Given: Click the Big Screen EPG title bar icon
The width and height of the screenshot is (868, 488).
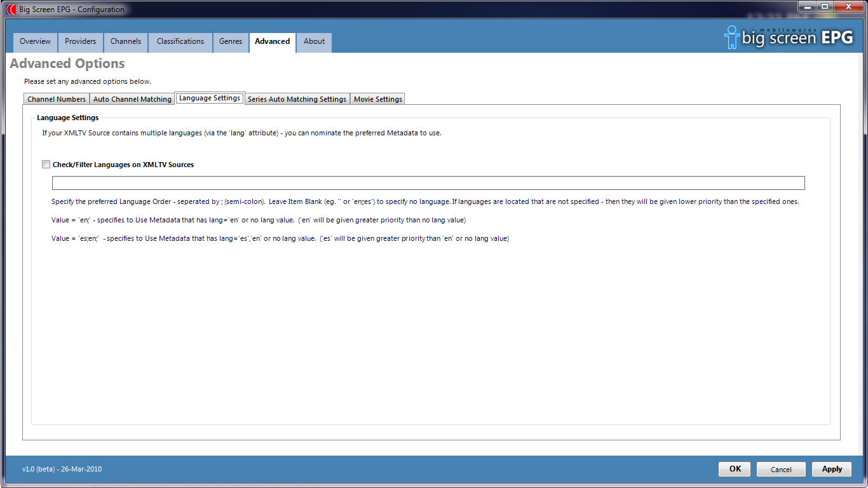Looking at the screenshot, I should point(11,10).
